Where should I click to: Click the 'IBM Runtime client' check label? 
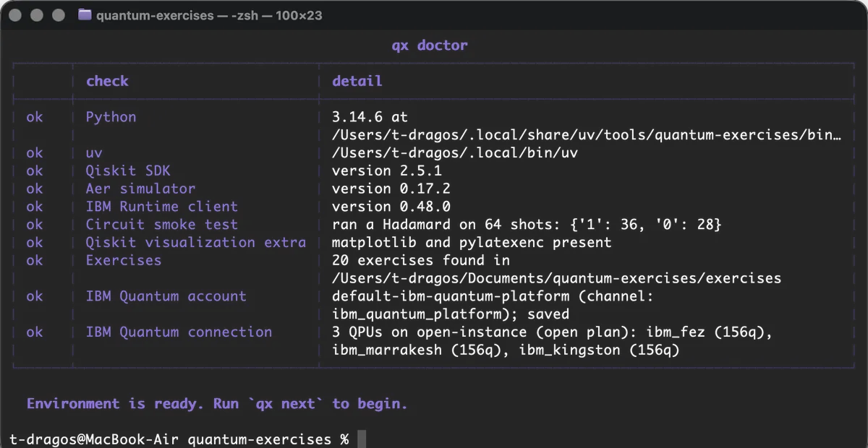(162, 207)
